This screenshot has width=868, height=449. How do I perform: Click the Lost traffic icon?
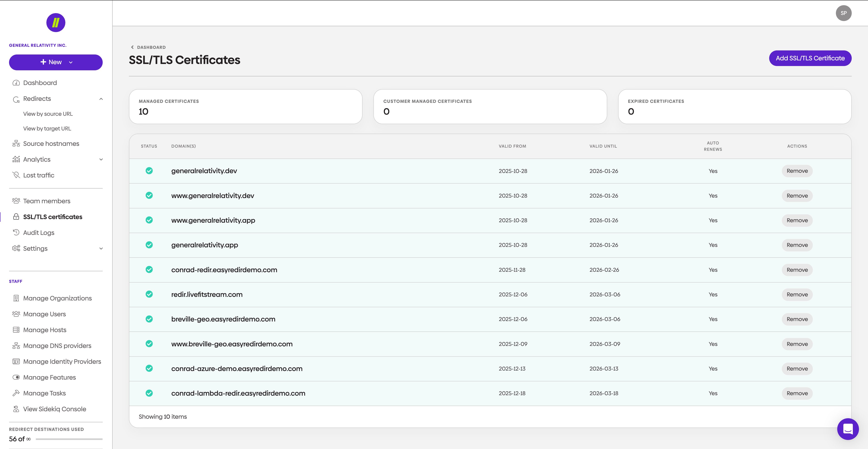[16, 175]
